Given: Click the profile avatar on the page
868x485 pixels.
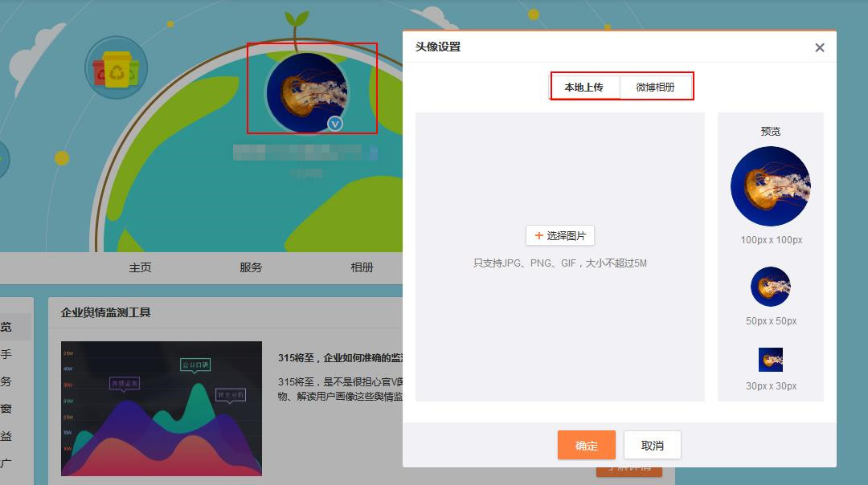Looking at the screenshot, I should [307, 92].
